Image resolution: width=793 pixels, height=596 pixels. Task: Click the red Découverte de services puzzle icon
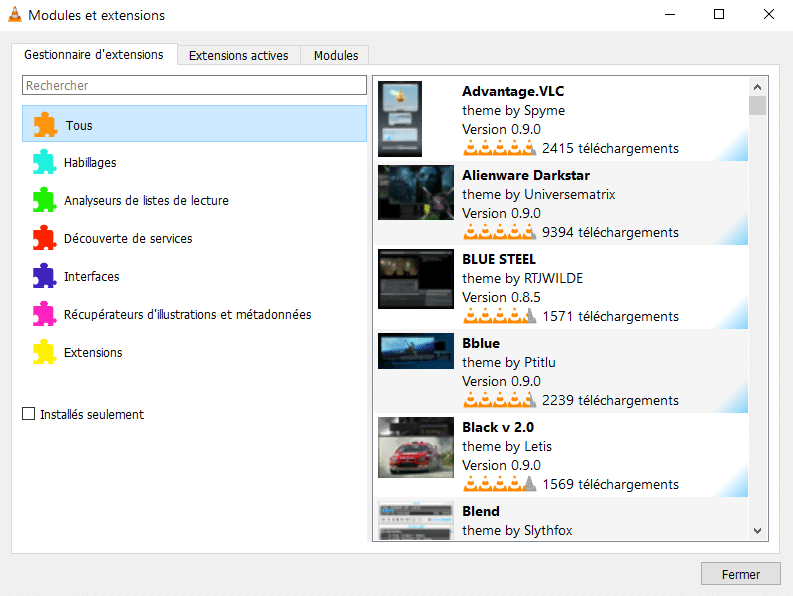(x=45, y=238)
